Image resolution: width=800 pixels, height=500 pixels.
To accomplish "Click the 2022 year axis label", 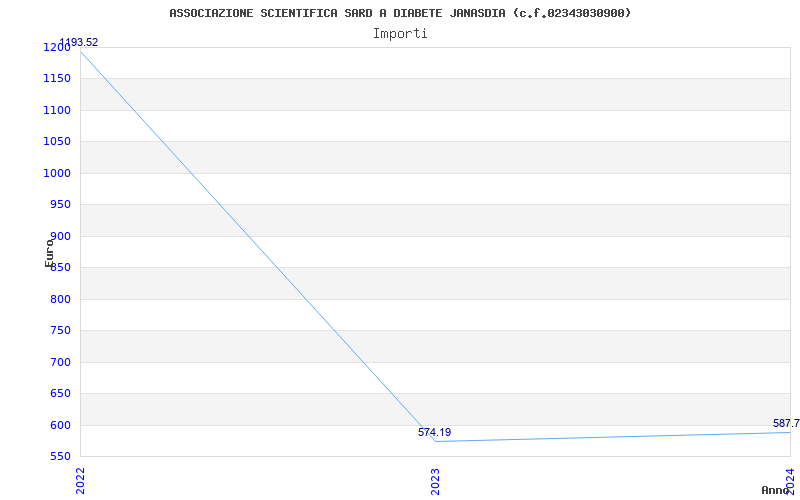I will click(x=80, y=481).
